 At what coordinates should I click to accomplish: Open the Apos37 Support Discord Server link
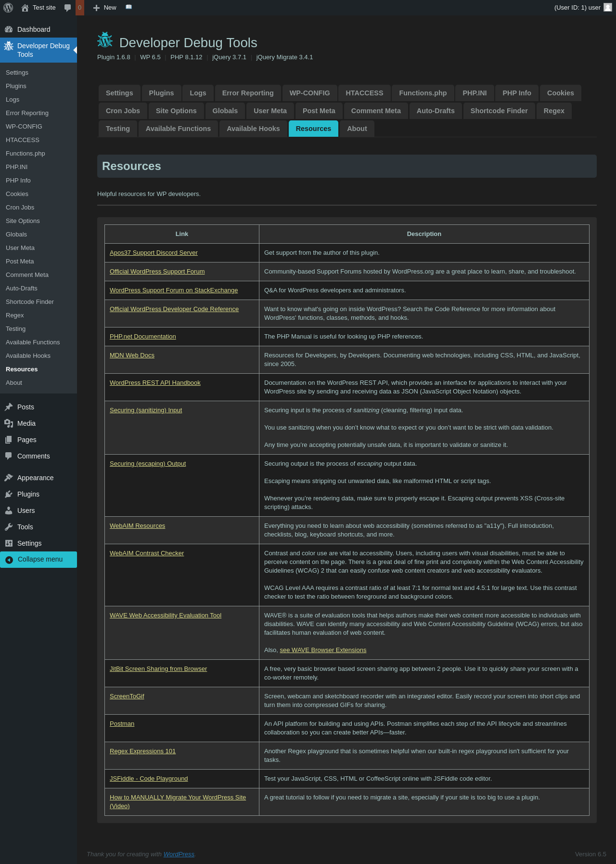(x=154, y=253)
